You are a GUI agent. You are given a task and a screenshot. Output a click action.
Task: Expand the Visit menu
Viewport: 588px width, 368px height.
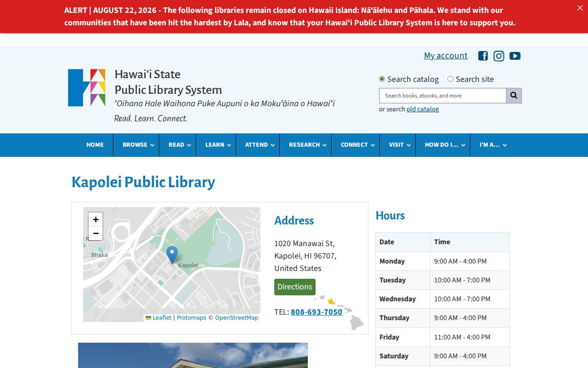click(x=398, y=145)
